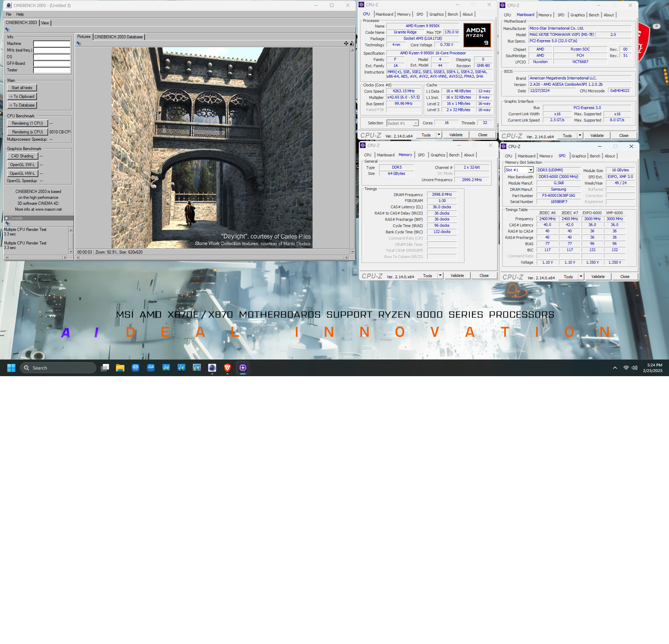
Task: Show hidden system tray icons chevron
Action: [x=615, y=368]
